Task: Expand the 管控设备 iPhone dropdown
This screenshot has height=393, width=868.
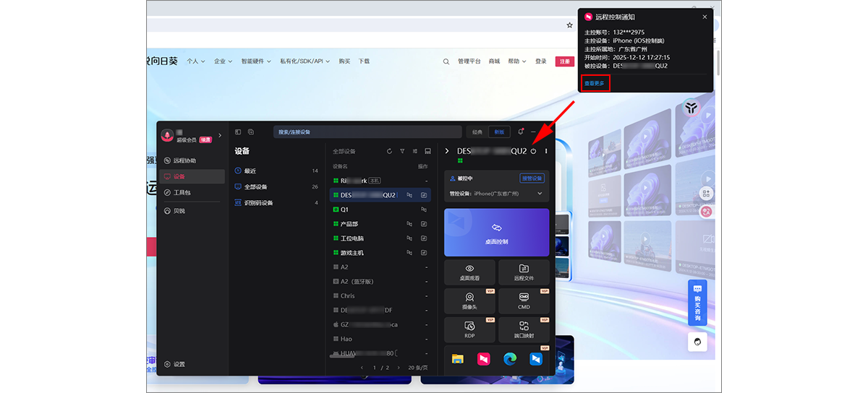Action: (540, 194)
